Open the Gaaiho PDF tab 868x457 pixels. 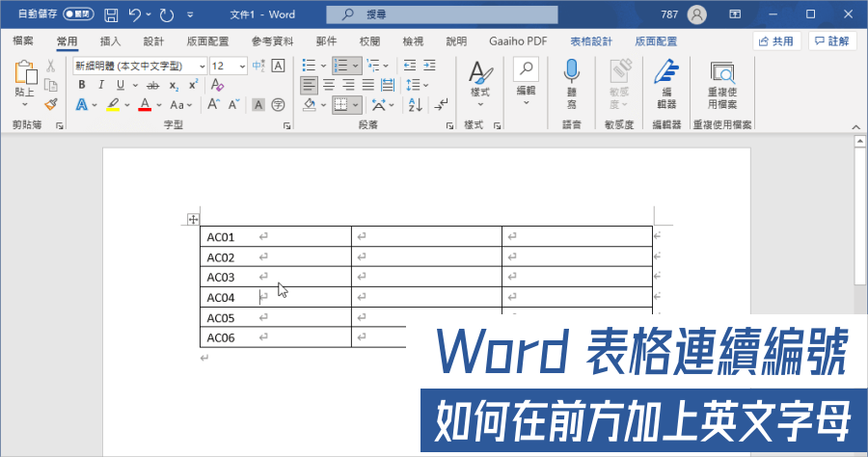pyautogui.click(x=518, y=40)
